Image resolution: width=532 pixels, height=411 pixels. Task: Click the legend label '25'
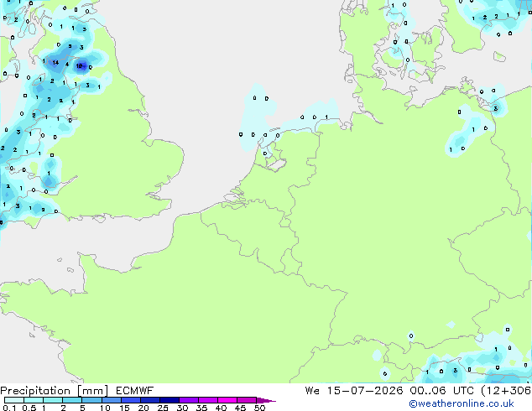[x=163, y=408]
